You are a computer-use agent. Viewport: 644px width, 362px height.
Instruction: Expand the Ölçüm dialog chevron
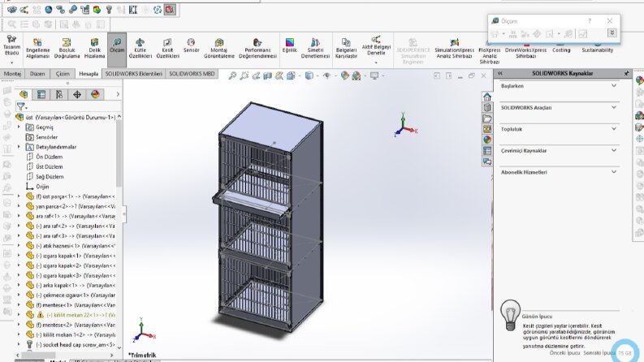612,33
